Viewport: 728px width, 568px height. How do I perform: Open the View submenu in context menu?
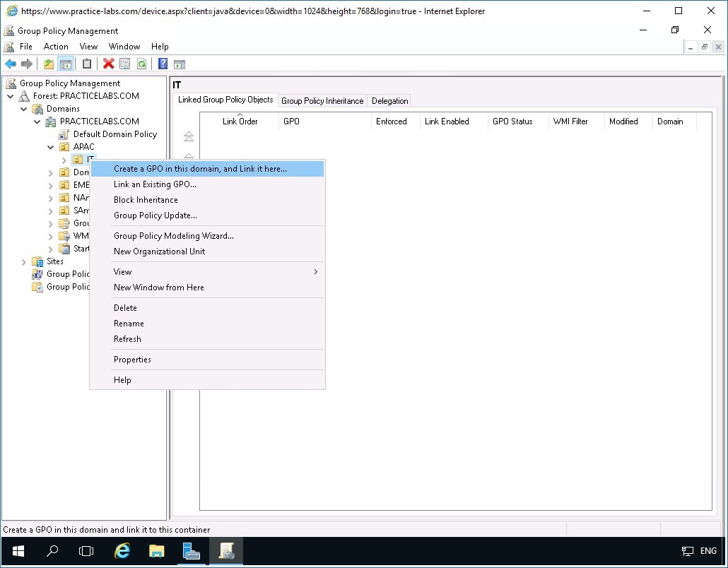point(207,272)
